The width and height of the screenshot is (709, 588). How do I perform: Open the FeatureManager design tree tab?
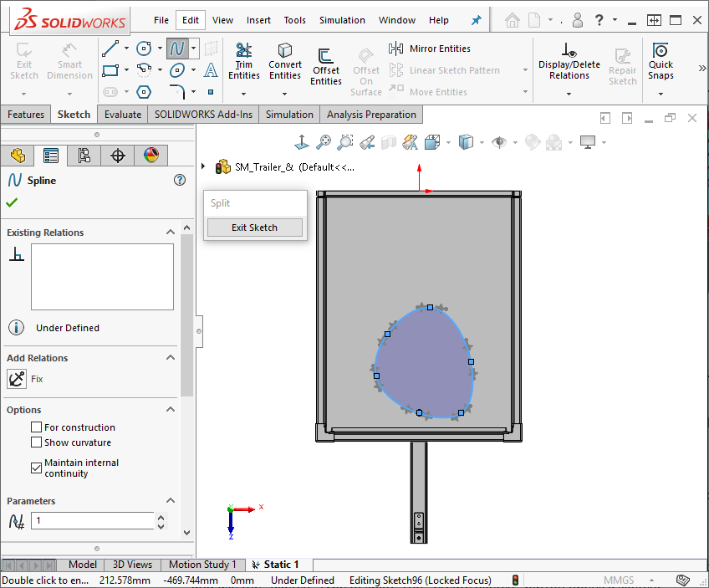[18, 156]
